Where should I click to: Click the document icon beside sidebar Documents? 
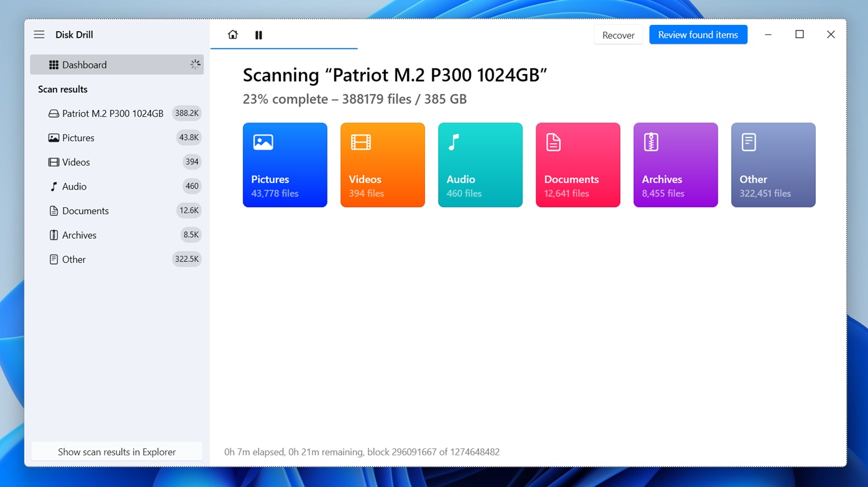(53, 210)
